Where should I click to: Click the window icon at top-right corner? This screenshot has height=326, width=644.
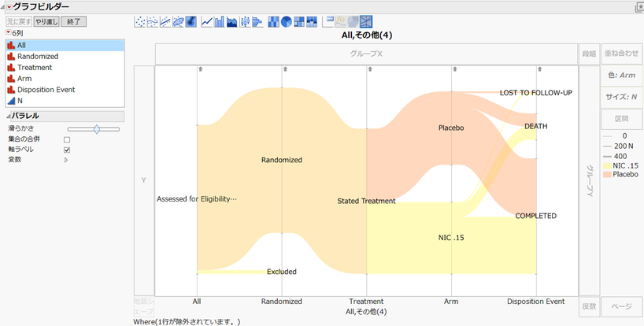(639, 7)
